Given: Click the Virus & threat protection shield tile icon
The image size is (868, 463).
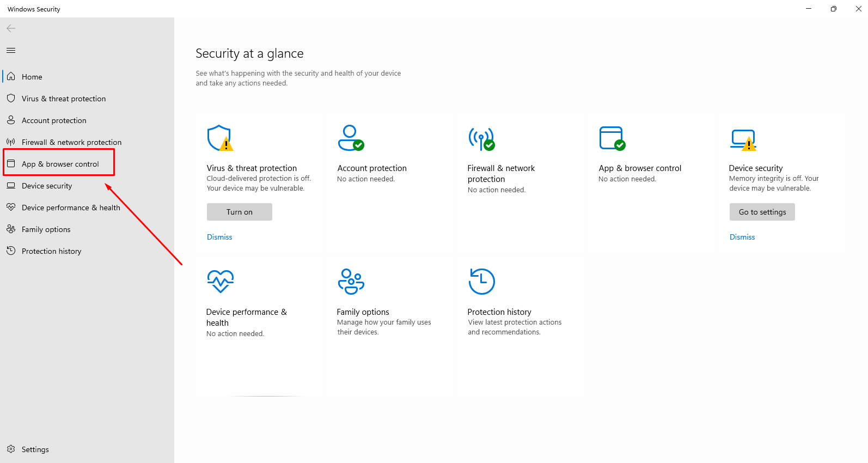Looking at the screenshot, I should pyautogui.click(x=219, y=138).
